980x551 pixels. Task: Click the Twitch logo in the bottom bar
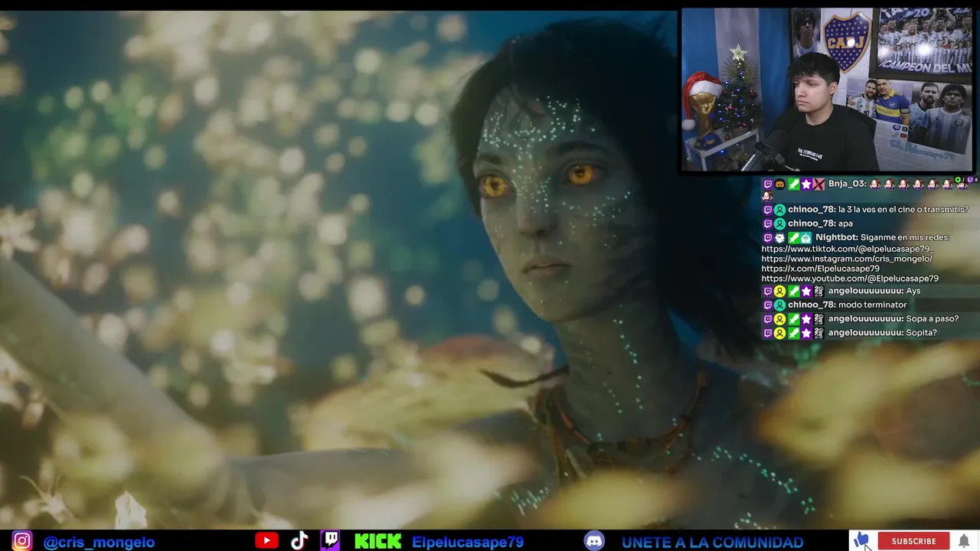pyautogui.click(x=331, y=540)
